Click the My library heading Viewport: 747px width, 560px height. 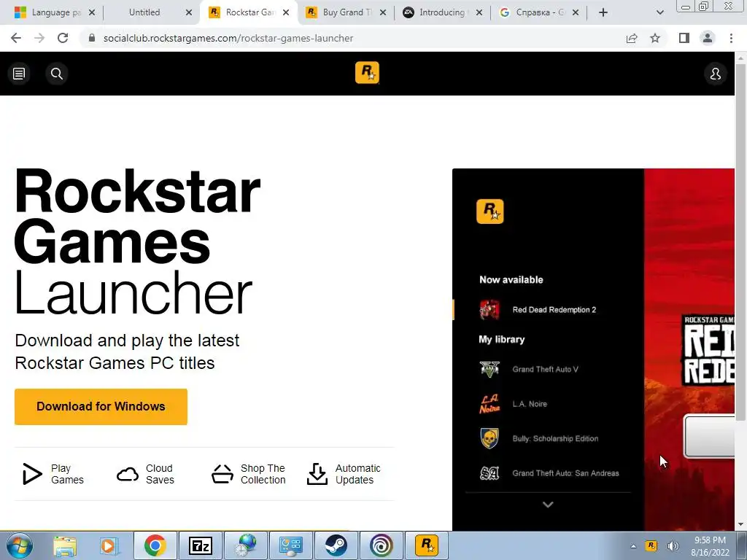[502, 340]
